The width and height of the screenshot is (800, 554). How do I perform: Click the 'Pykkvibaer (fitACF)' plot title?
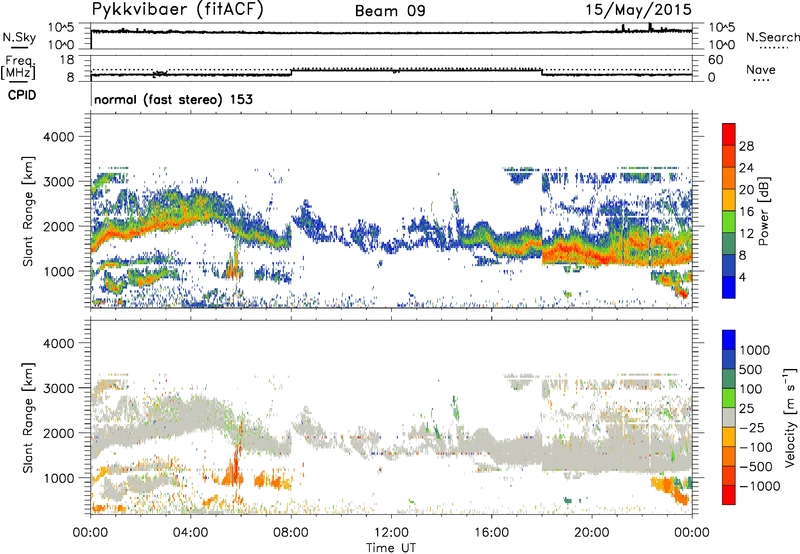click(177, 9)
